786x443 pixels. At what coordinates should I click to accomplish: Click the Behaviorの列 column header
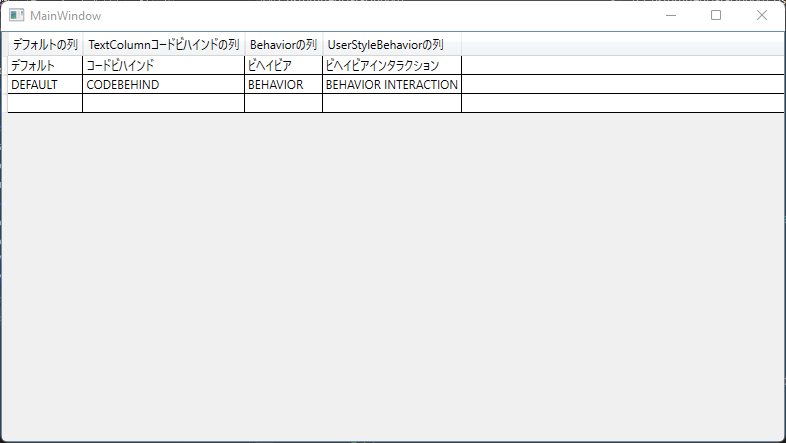coord(284,45)
